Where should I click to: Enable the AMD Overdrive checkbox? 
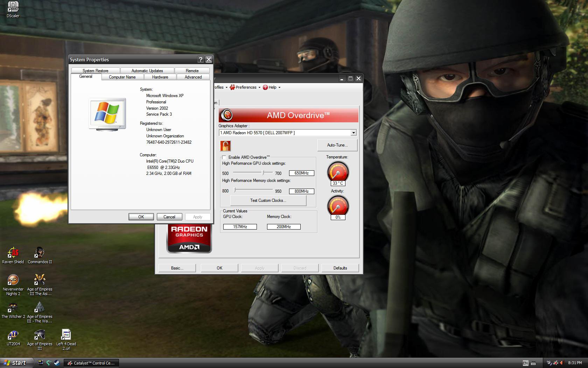pos(224,157)
